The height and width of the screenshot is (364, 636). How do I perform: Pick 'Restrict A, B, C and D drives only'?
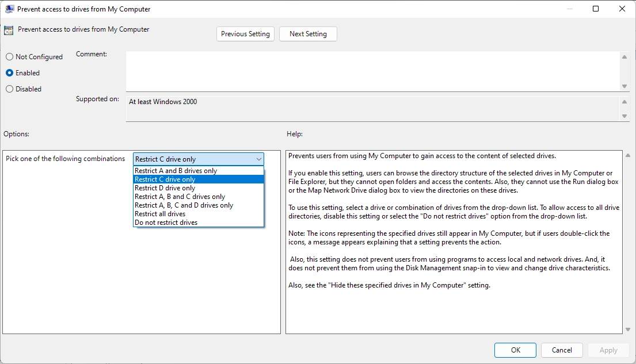point(184,205)
